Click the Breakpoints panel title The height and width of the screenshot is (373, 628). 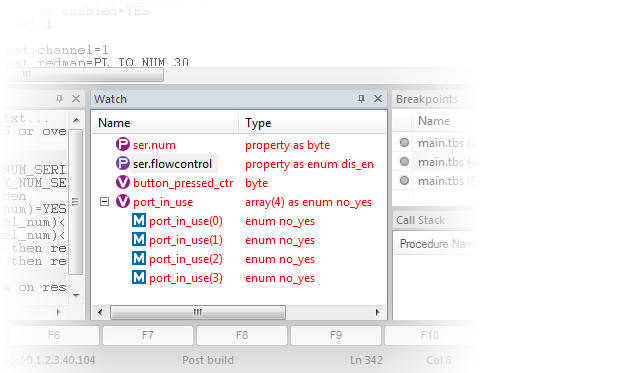coord(427,99)
